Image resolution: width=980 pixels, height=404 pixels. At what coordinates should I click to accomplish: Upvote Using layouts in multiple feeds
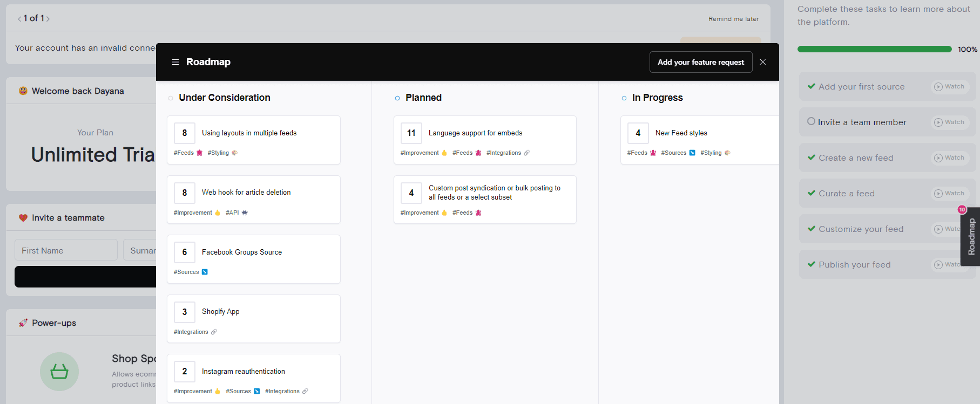tap(185, 133)
